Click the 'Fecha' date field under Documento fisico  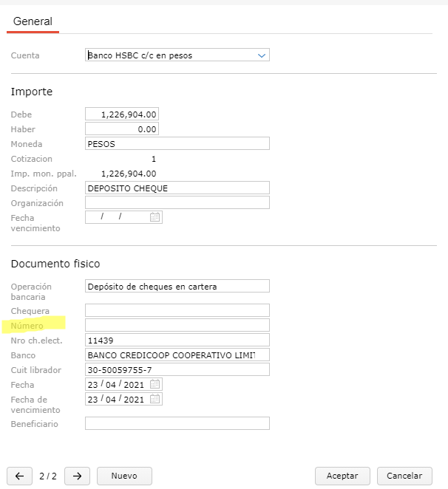coord(123,384)
